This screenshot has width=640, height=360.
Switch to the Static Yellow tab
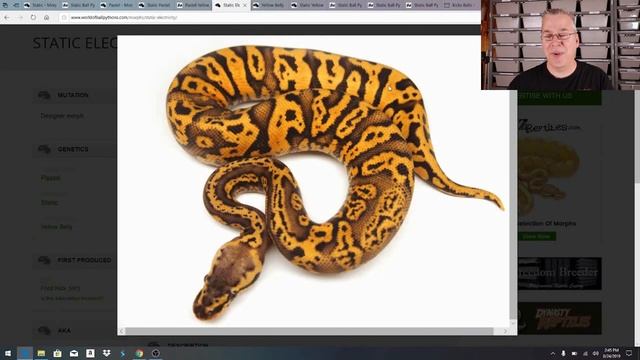point(307,5)
